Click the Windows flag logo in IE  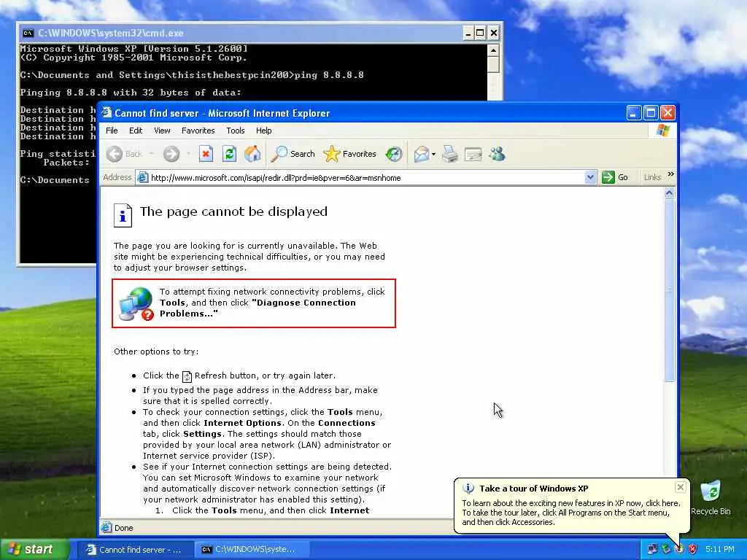(662, 131)
